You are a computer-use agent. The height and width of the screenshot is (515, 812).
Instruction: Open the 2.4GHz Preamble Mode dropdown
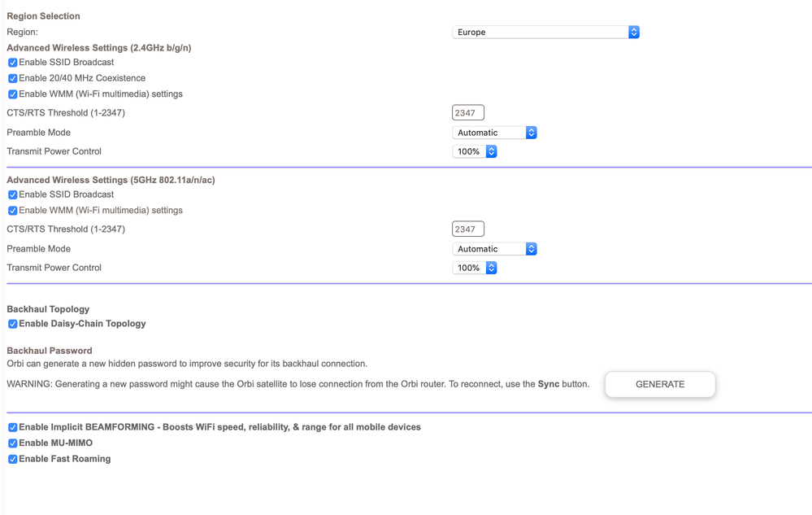click(492, 132)
